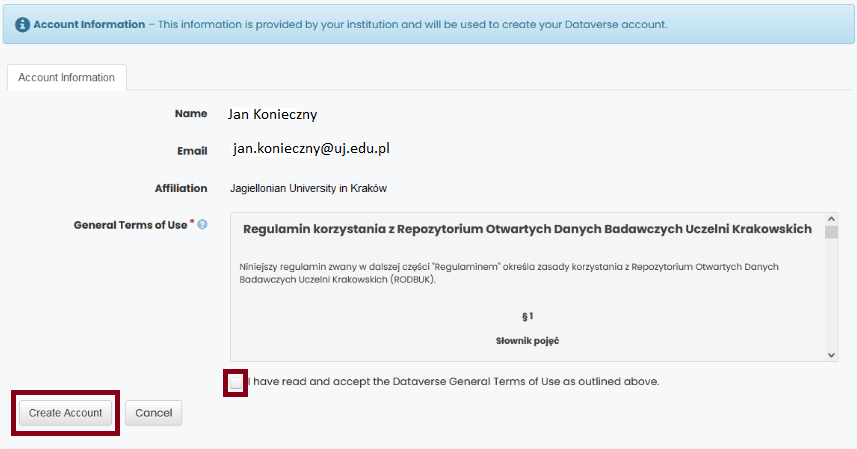Click the General Terms of Use label
The width and height of the screenshot is (857, 449).
click(131, 225)
